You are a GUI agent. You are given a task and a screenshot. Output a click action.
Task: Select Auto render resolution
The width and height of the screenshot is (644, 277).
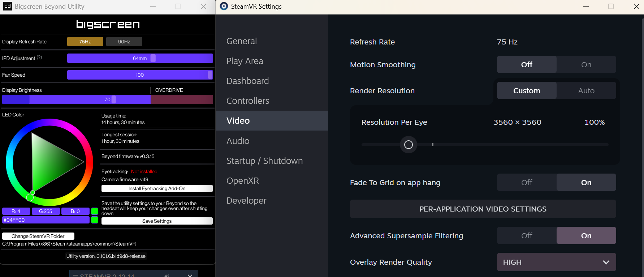click(586, 90)
